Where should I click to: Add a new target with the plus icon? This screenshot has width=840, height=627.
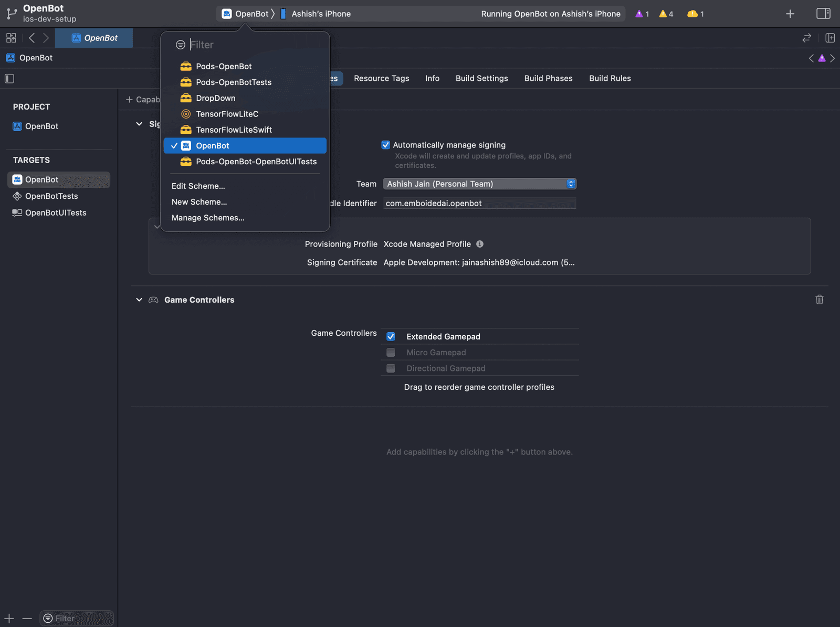9,619
